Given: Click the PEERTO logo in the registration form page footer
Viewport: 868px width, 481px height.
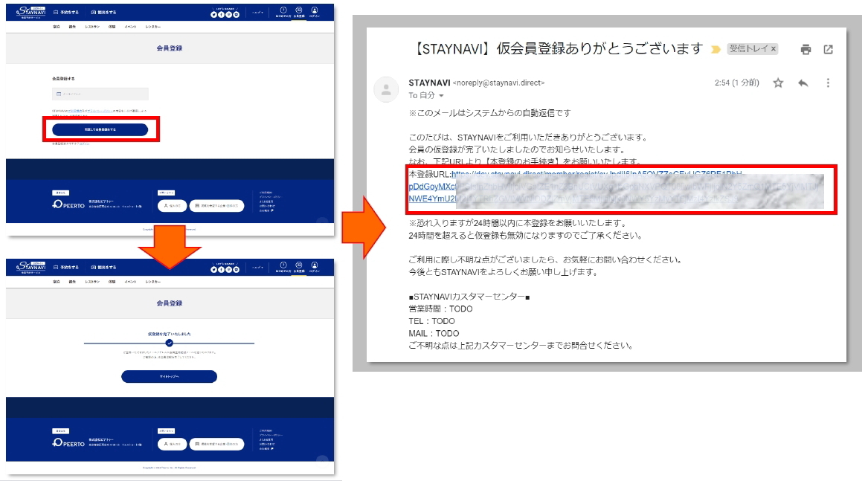Looking at the screenshot, I should pos(68,204).
